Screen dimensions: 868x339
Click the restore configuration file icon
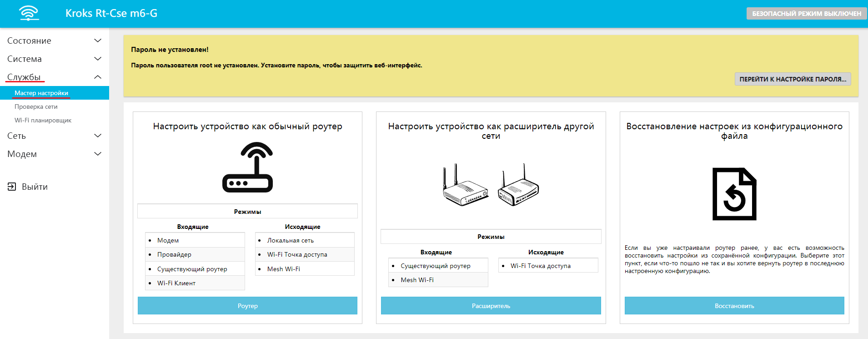(734, 194)
